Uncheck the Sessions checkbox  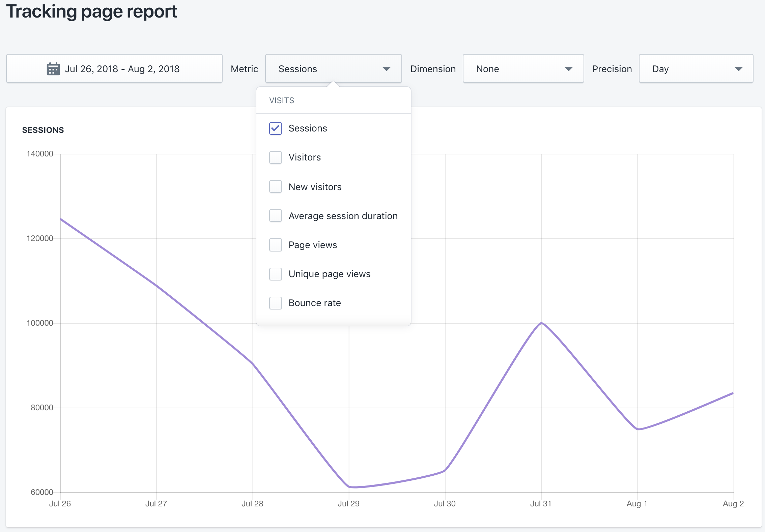275,128
